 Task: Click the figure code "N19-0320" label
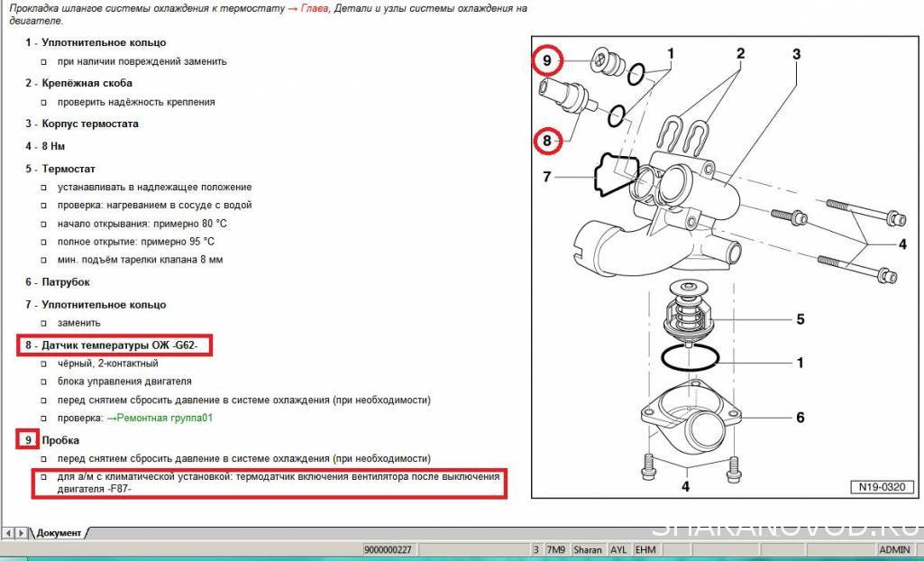880,487
